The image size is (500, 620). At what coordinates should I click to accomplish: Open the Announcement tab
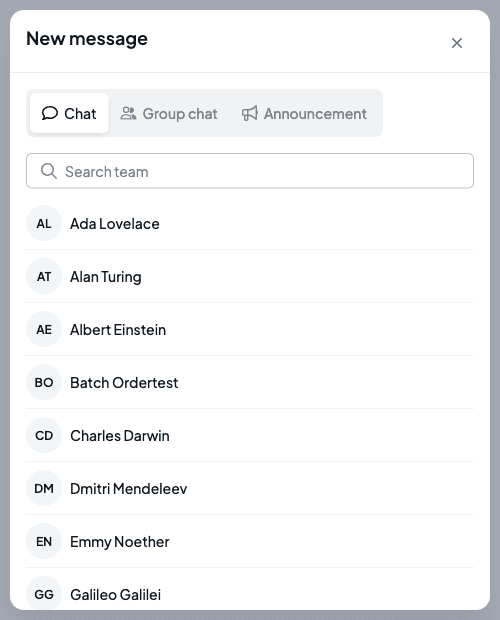(x=304, y=113)
